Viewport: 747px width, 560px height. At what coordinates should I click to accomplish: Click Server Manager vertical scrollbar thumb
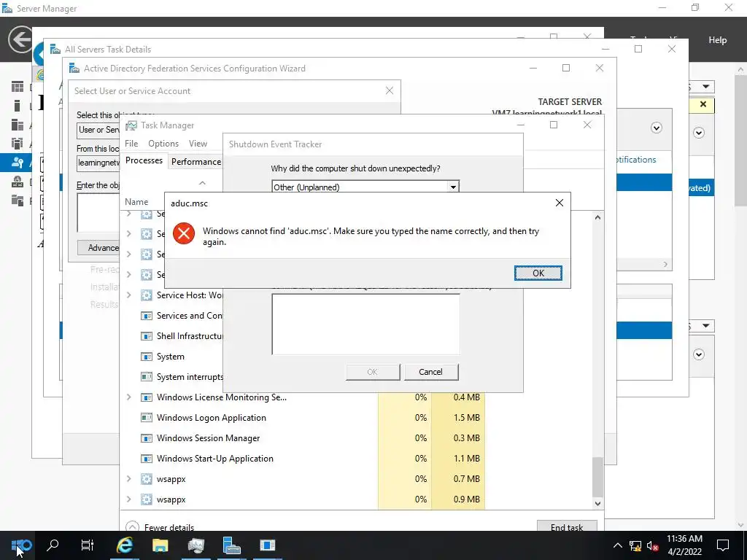pos(740,141)
